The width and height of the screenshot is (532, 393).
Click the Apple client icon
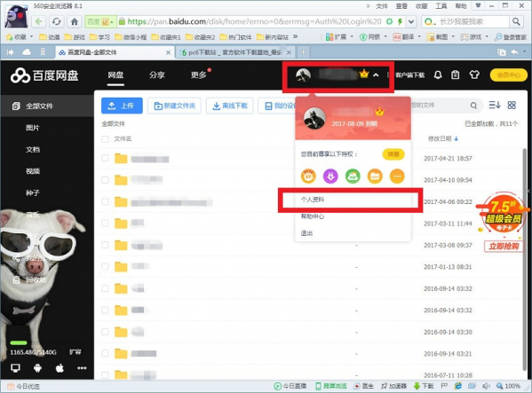60,368
